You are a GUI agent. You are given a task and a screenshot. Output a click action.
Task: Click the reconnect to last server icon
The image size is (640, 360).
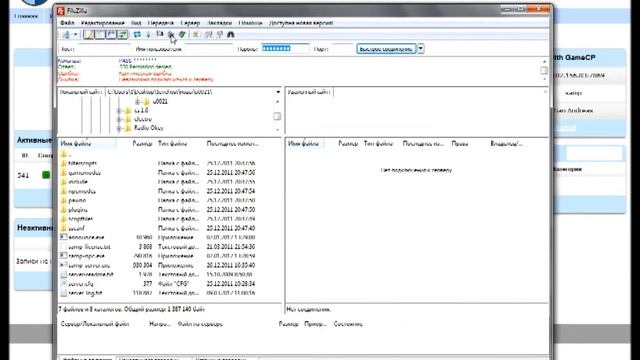point(182,35)
